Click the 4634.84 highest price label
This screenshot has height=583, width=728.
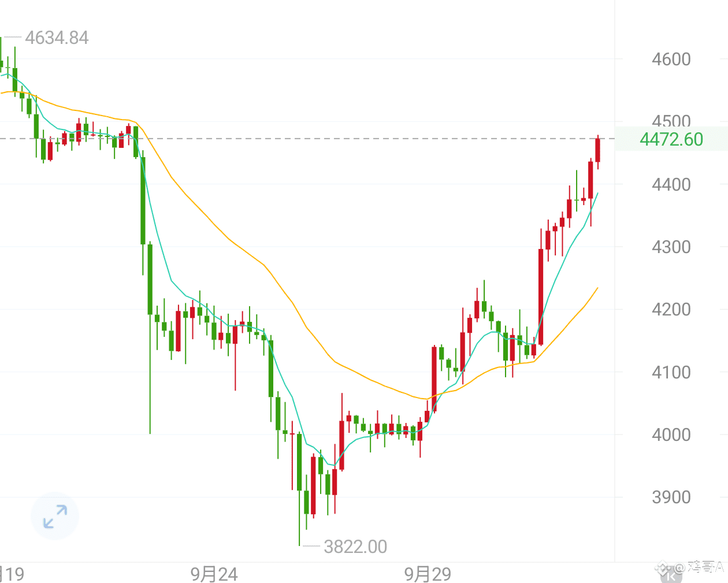[x=57, y=38]
